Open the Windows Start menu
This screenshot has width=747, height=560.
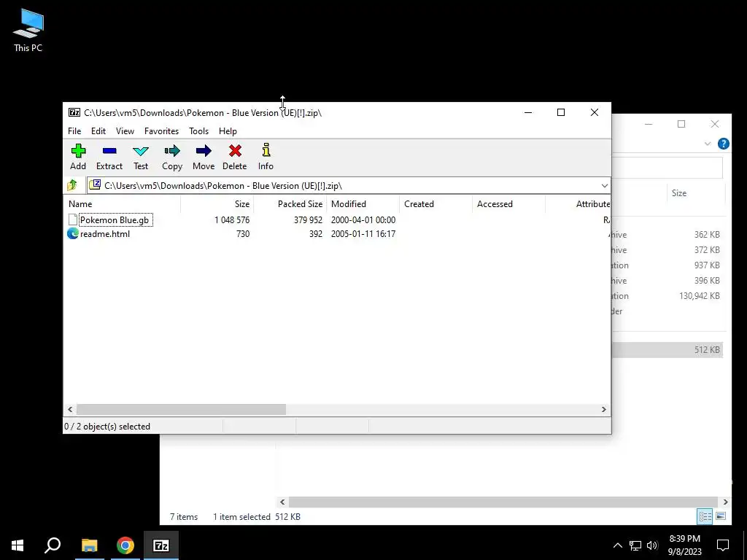(18, 545)
